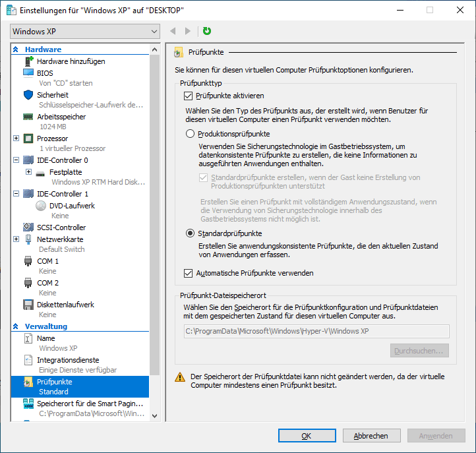The height and width of the screenshot is (453, 476).
Task: Close the settings window
Action: (460, 10)
